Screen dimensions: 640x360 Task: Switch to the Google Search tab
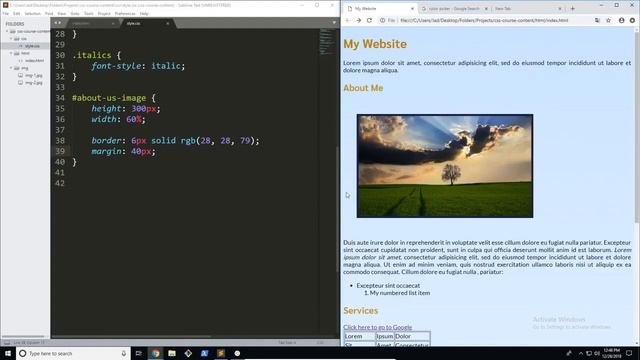(x=454, y=9)
